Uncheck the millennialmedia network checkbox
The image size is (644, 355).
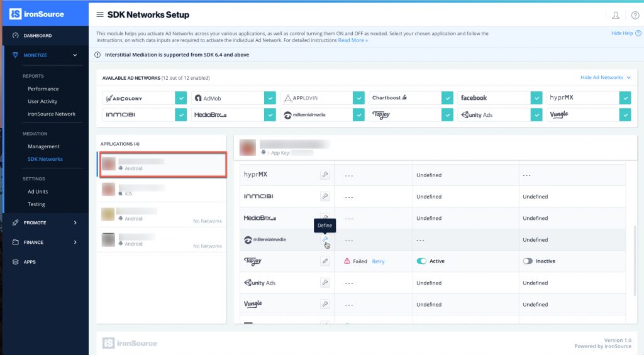358,115
